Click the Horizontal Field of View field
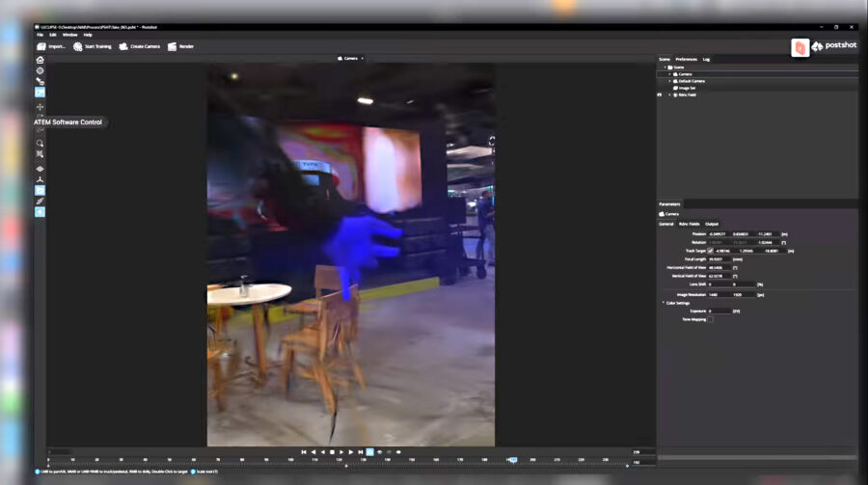Image resolution: width=868 pixels, height=485 pixels. click(719, 268)
